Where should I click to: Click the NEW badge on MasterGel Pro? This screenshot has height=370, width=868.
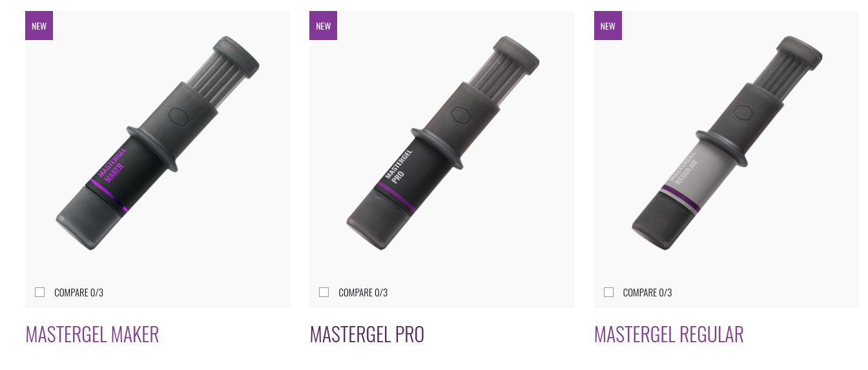point(323,26)
